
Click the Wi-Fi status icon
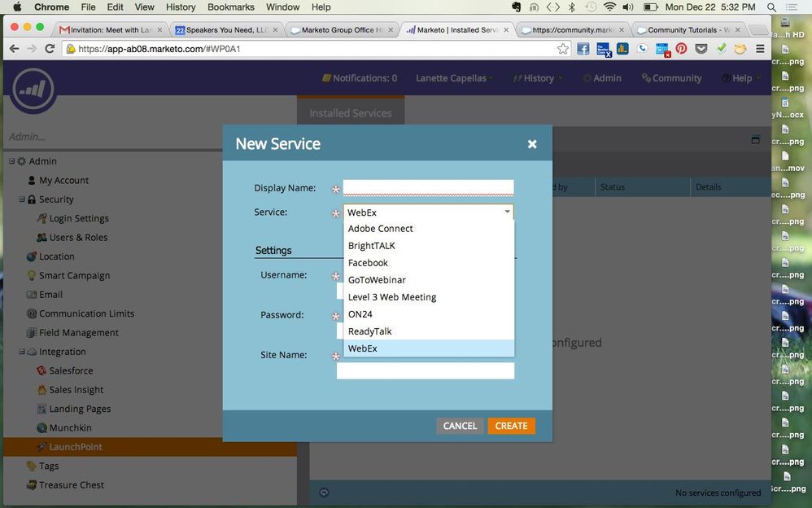point(609,7)
